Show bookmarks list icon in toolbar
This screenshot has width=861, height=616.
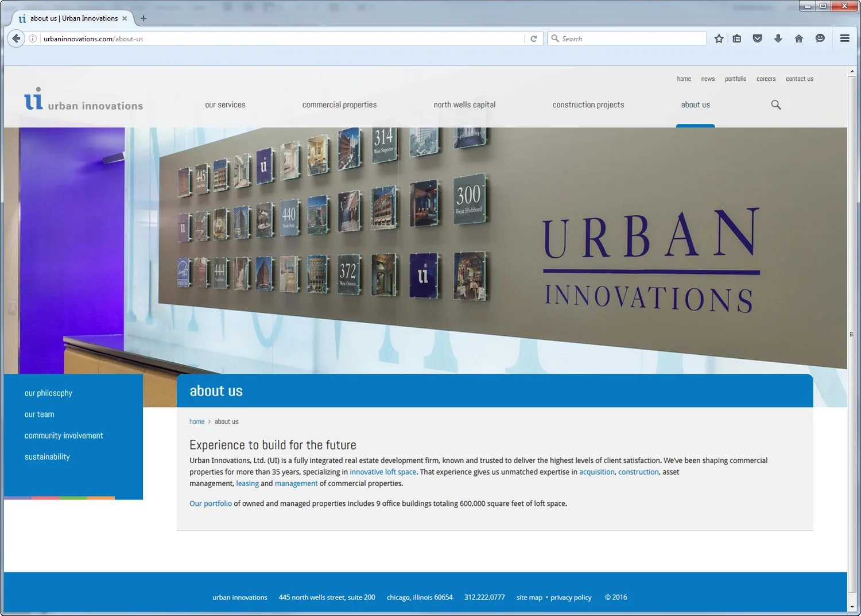pyautogui.click(x=737, y=38)
